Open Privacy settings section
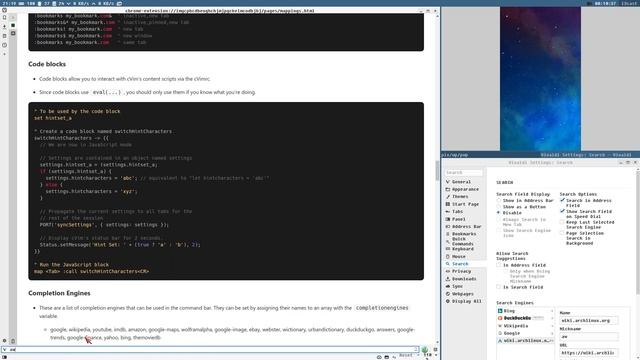The width and height of the screenshot is (640, 360). (x=461, y=271)
